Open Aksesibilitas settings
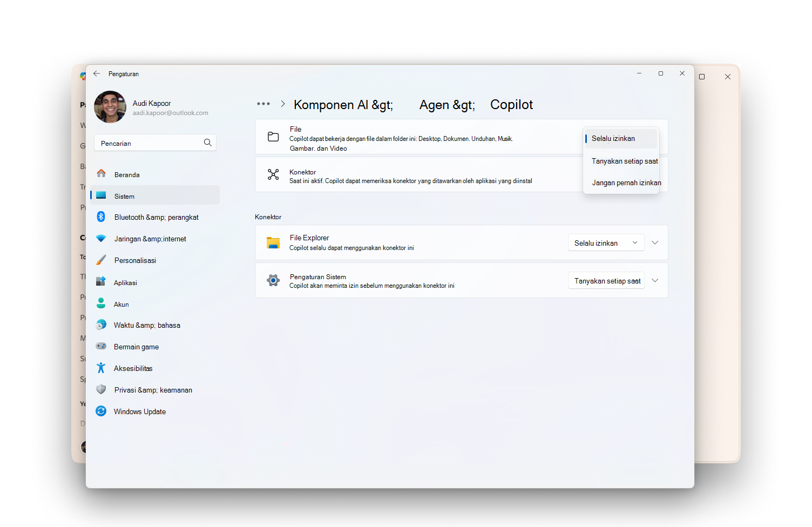Screen dimensions: 812x527 coord(155,368)
